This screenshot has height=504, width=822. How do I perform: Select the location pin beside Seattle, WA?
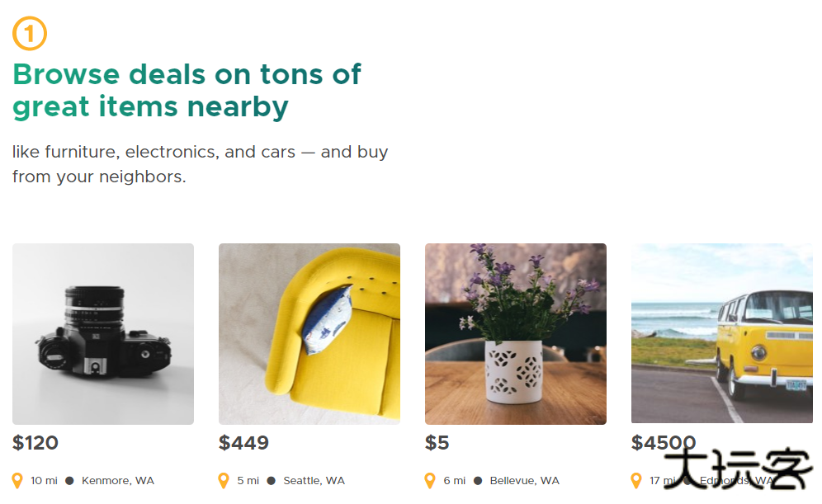[222, 480]
